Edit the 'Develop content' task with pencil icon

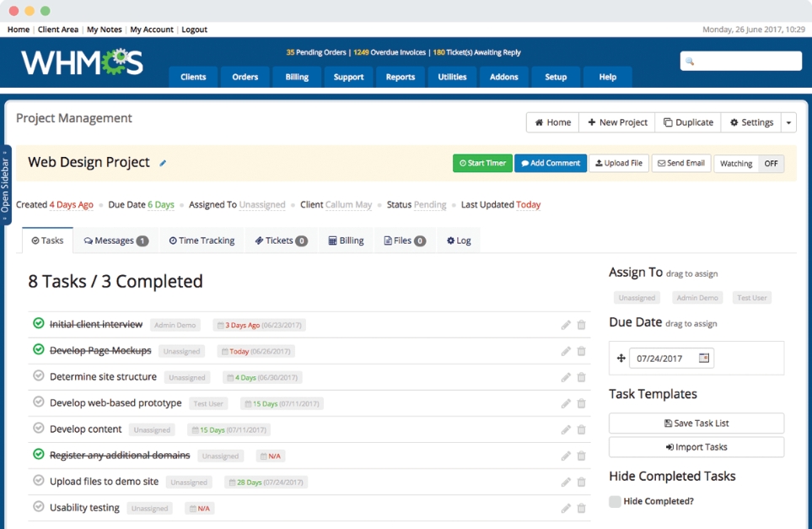[566, 430]
